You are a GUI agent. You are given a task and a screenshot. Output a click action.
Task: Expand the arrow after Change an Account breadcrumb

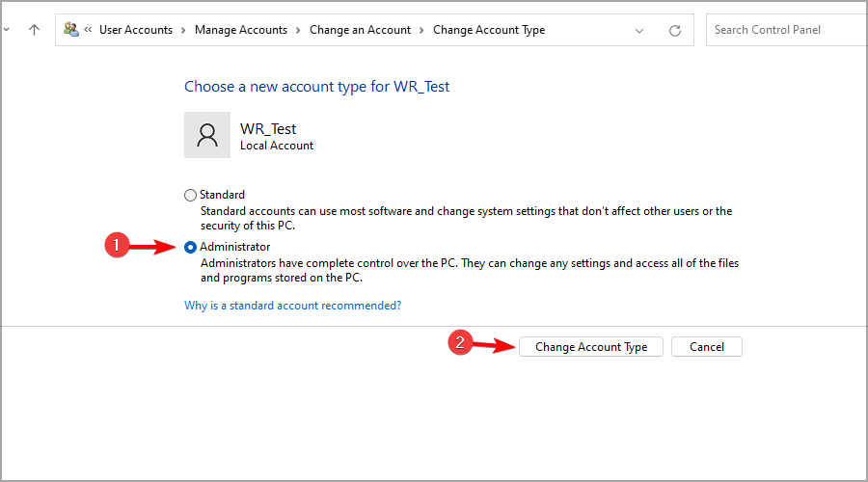[422, 30]
